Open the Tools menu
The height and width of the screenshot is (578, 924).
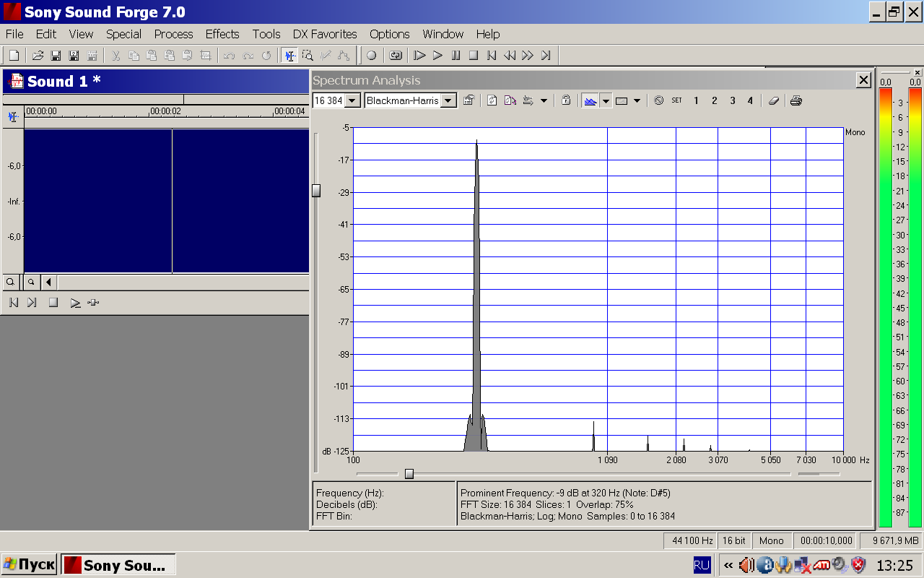(x=266, y=34)
